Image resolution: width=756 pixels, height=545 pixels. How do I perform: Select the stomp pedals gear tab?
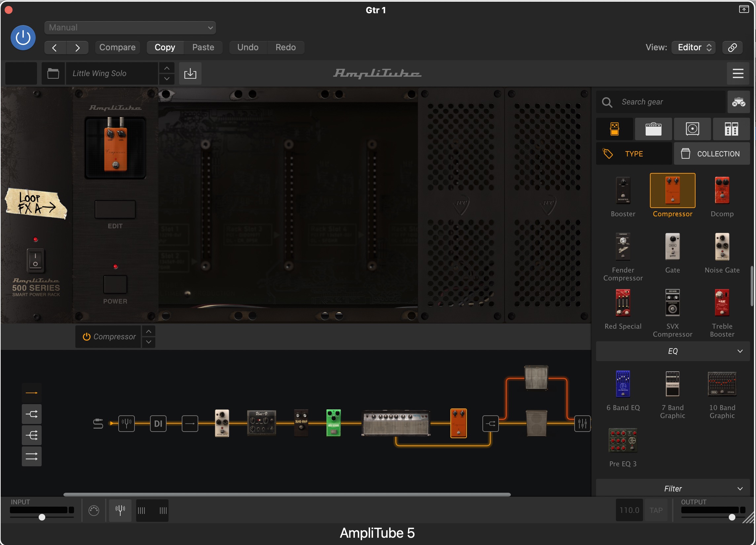[x=615, y=129]
